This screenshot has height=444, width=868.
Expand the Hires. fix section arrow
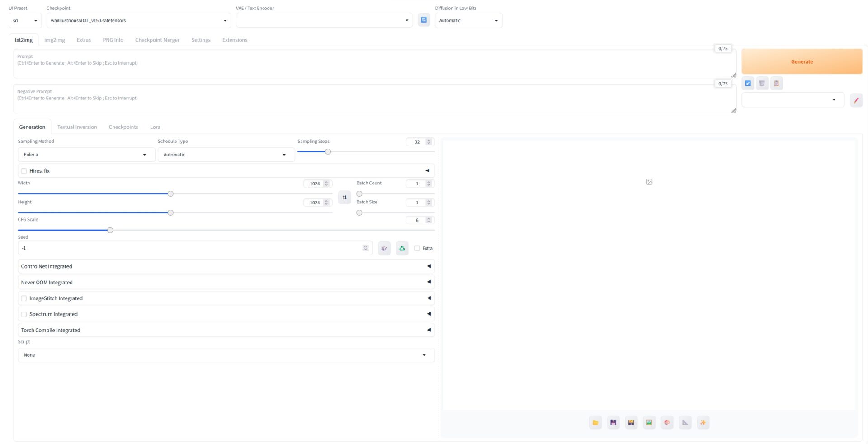pos(428,170)
